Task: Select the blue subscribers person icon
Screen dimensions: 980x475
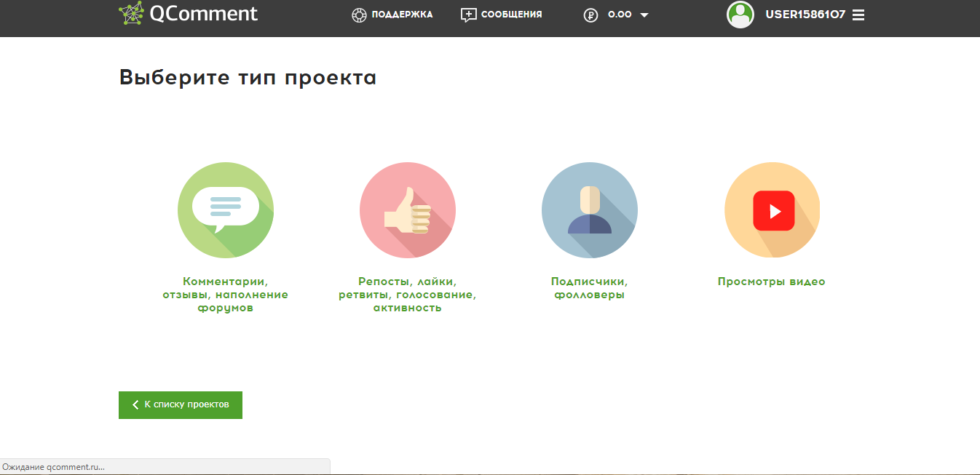Action: point(590,209)
